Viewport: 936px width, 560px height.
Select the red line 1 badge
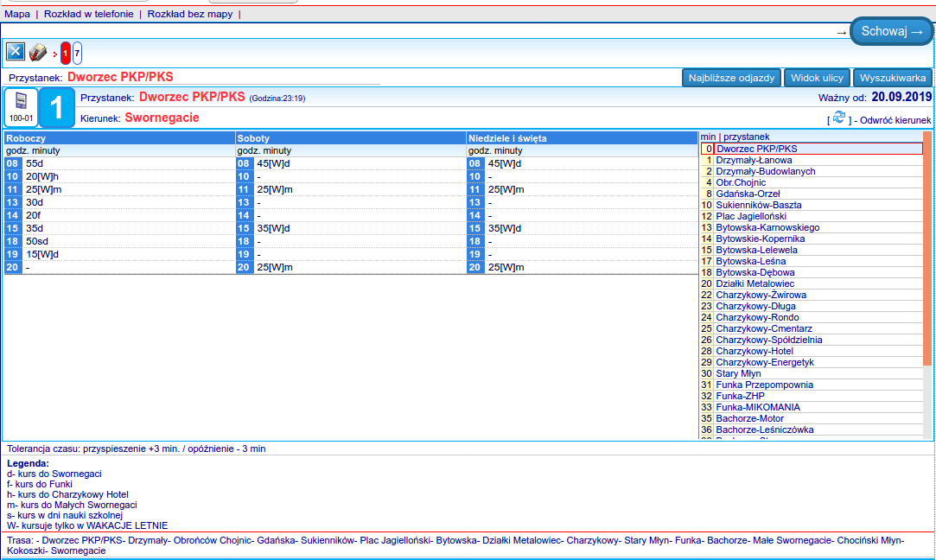[66, 54]
